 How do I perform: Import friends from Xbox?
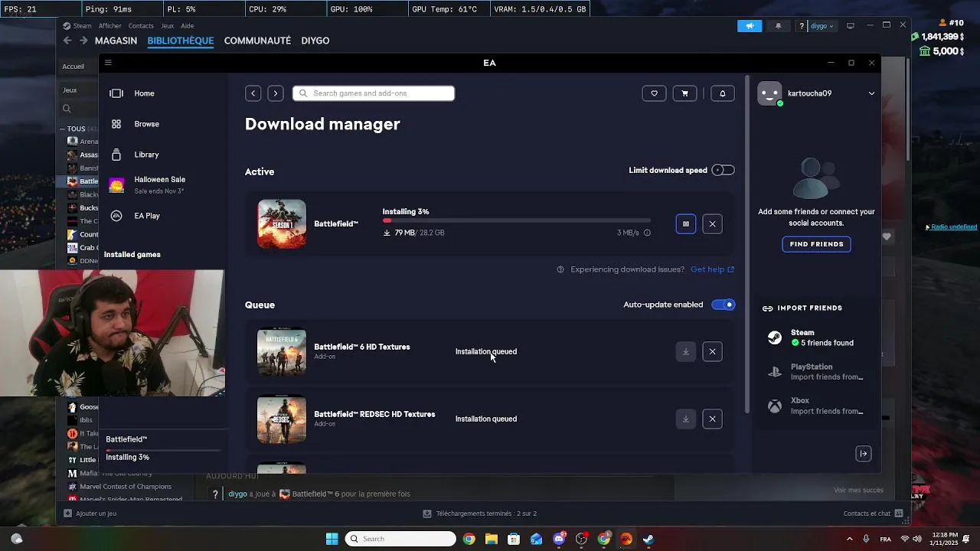(816, 406)
